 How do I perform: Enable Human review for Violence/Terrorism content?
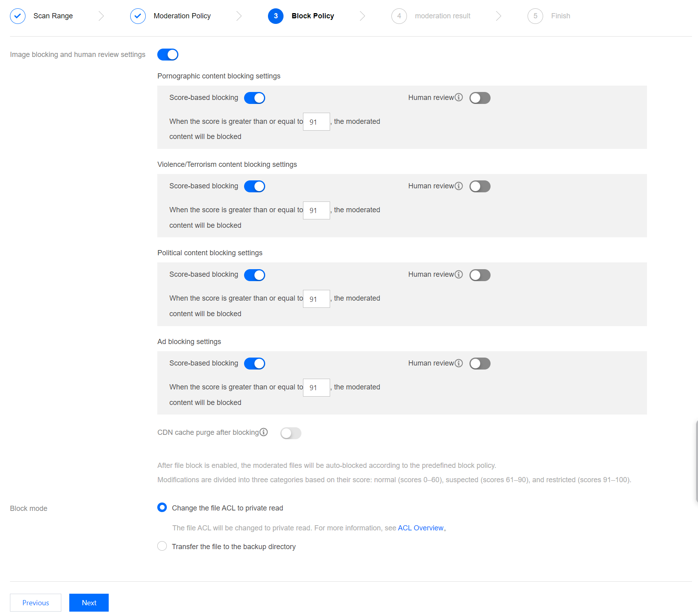tap(480, 186)
